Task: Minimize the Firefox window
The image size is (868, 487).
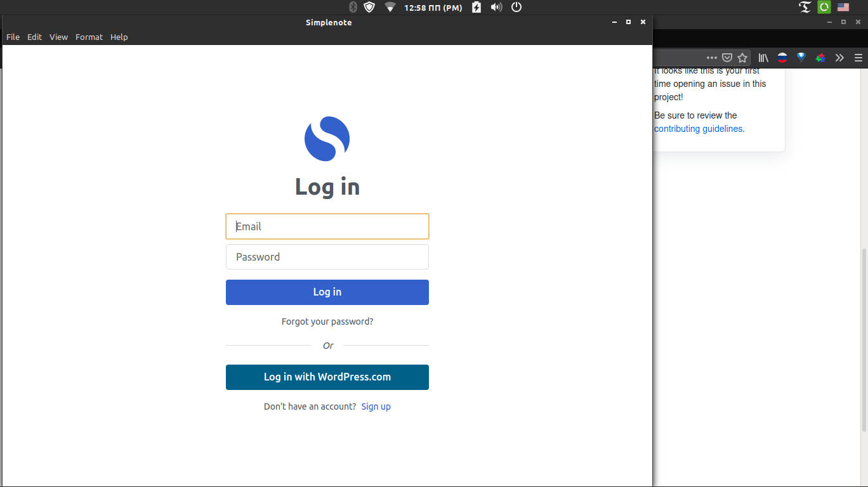Action: coord(829,22)
